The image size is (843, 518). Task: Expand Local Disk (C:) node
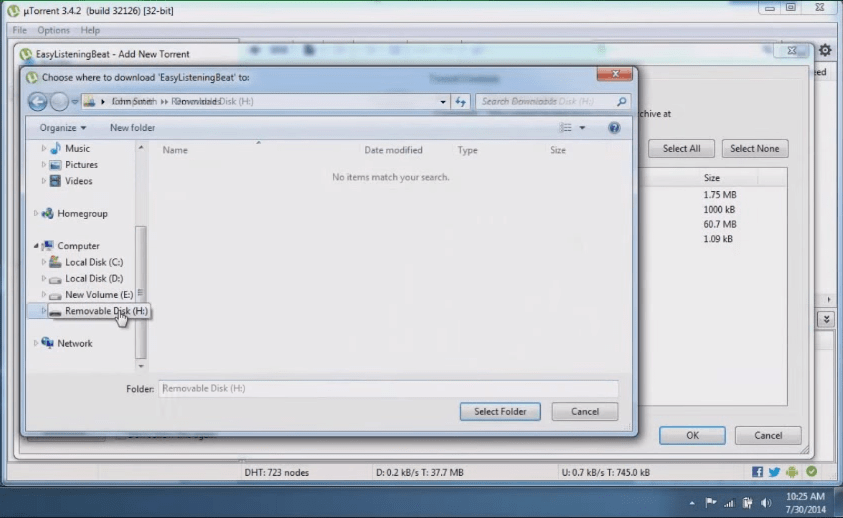44,262
